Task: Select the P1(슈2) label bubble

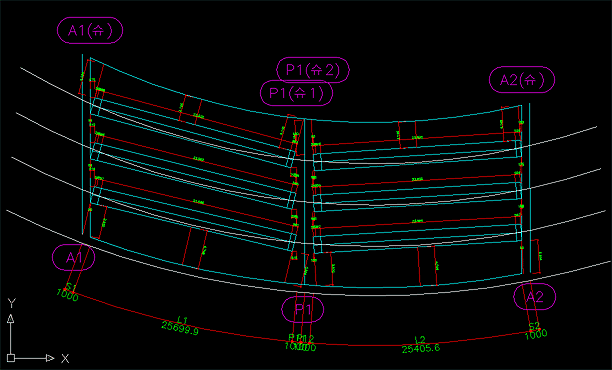Action: (313, 70)
